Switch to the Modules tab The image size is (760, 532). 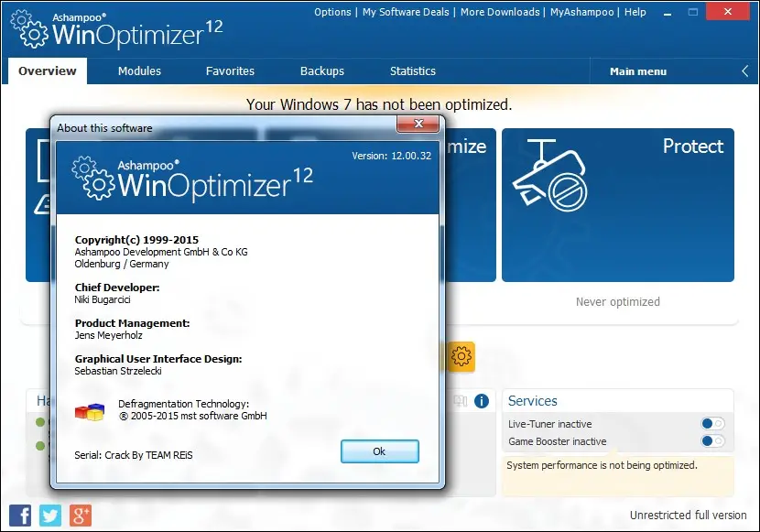tap(139, 71)
